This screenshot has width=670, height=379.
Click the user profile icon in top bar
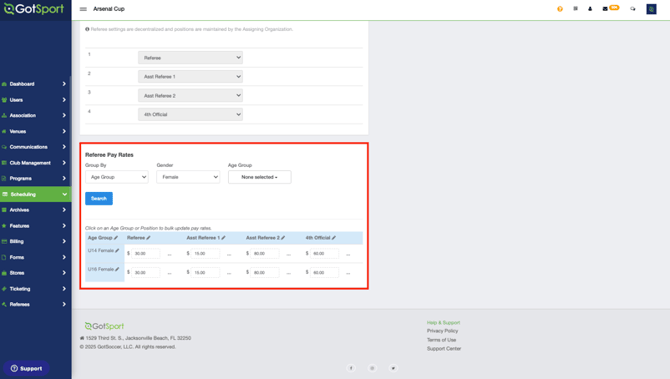(590, 9)
